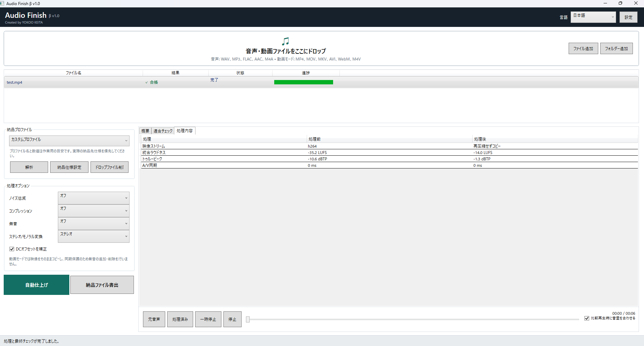Click the 結果 column header
This screenshot has height=346, width=644.
pyautogui.click(x=175, y=73)
